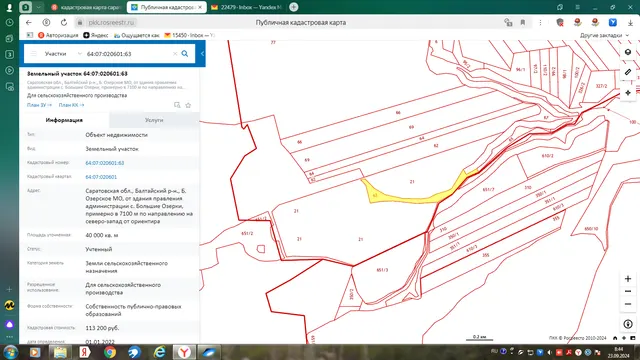Image resolution: width=640 pixels, height=360 pixels.
Task: Open the План КК link
Action: [x=71, y=105]
